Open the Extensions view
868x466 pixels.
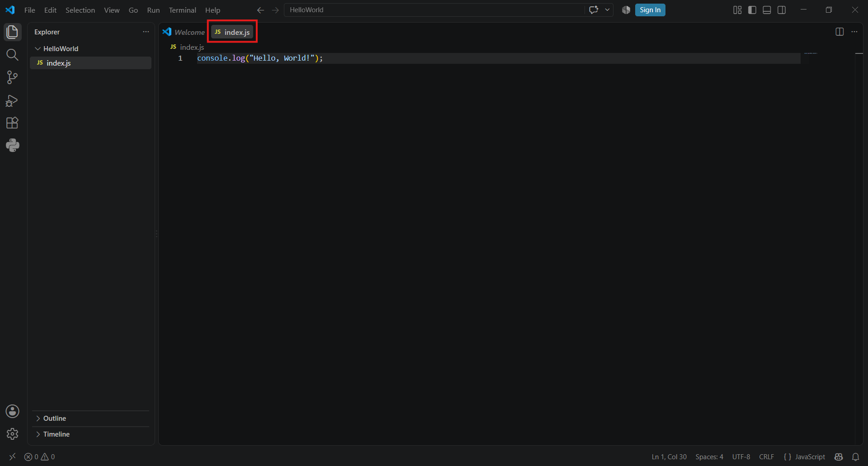(12, 123)
